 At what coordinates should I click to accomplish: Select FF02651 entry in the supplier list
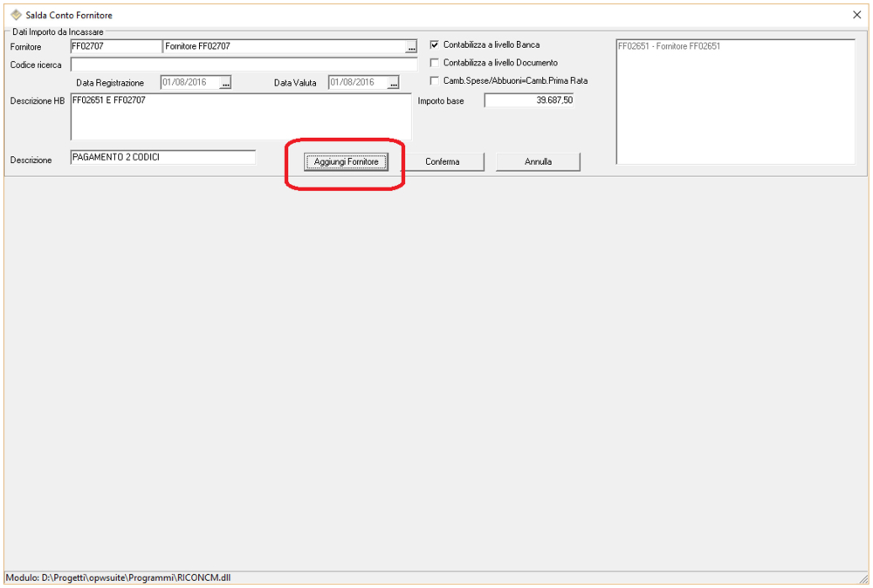coord(670,46)
